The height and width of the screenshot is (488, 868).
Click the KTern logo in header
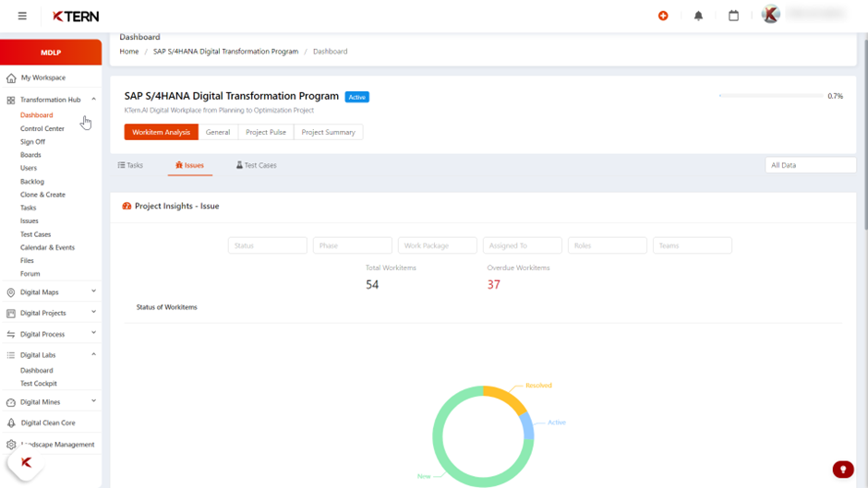(76, 17)
